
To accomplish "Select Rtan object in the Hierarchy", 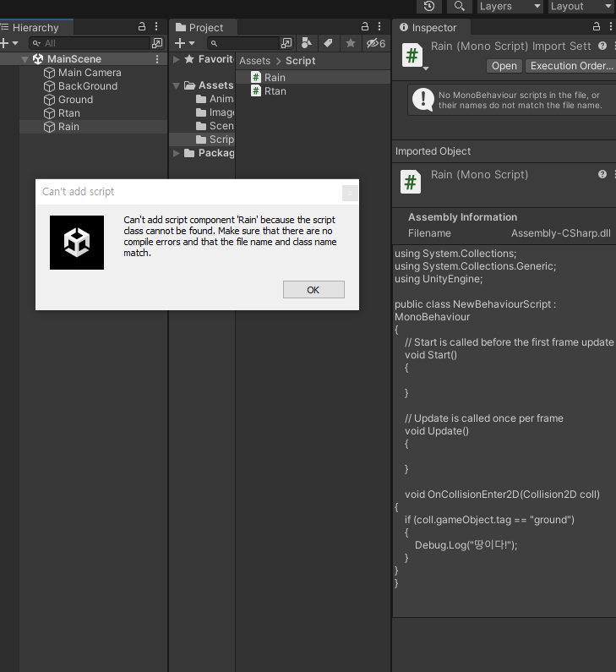I will click(x=69, y=113).
